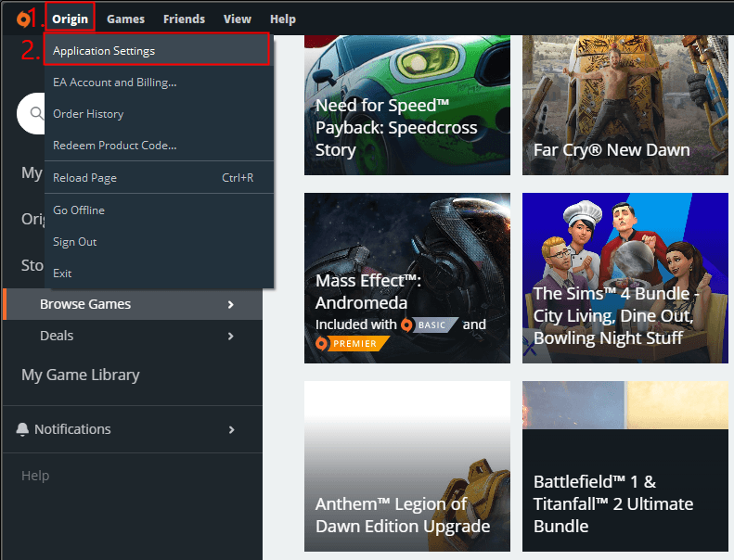Open Notifications sidebar entry
The width and height of the screenshot is (734, 560).
(x=133, y=429)
